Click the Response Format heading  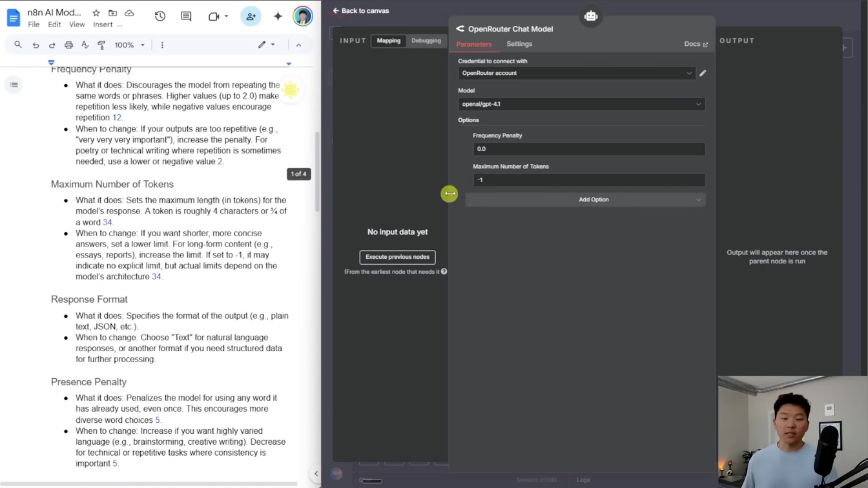89,300
